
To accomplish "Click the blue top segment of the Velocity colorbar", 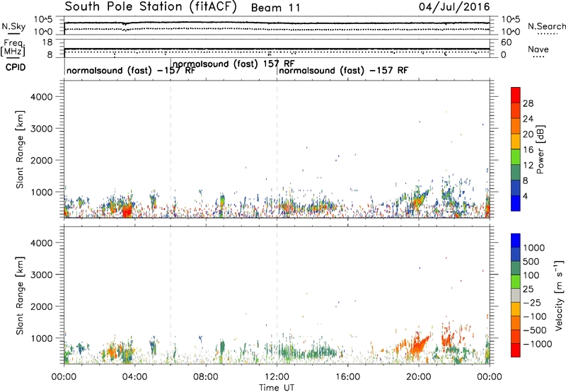I will (516, 241).
